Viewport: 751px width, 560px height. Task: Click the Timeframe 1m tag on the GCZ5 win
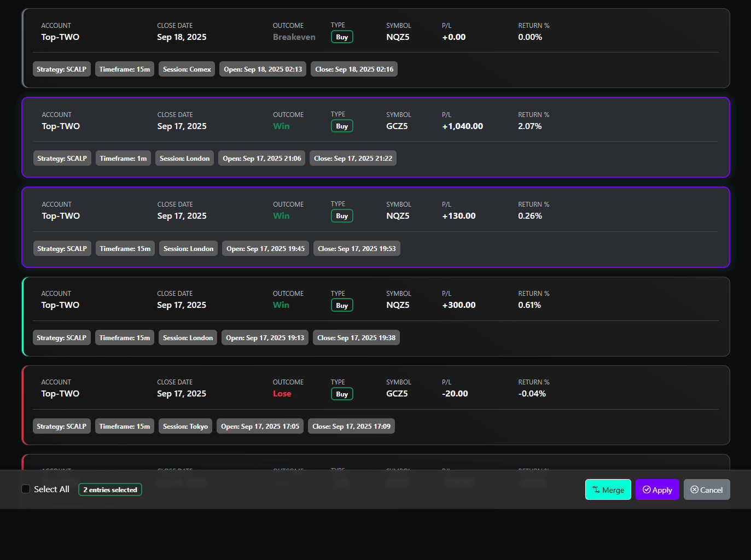coord(123,158)
